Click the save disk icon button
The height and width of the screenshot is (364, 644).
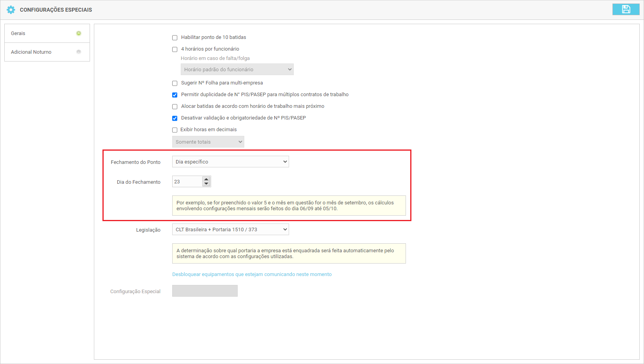tap(626, 9)
